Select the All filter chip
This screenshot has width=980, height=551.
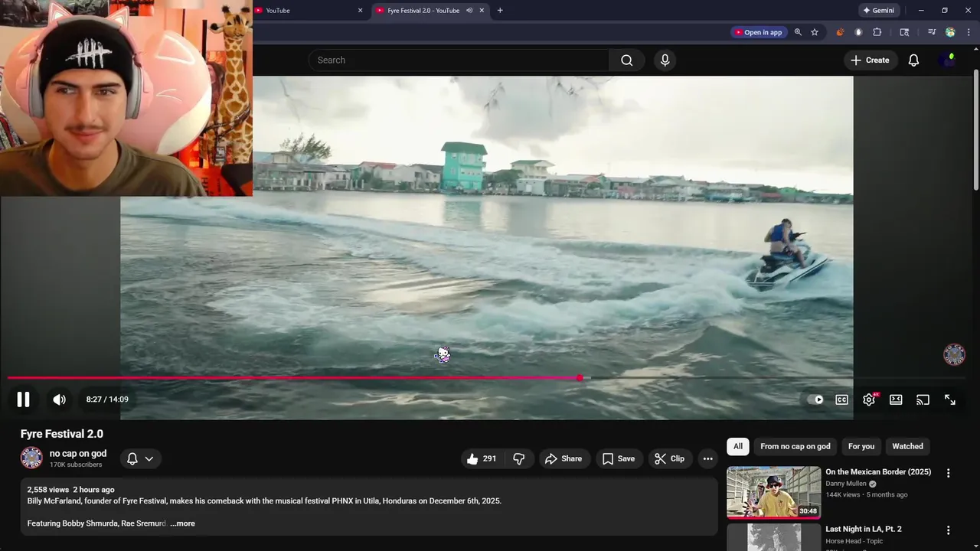[x=738, y=446]
